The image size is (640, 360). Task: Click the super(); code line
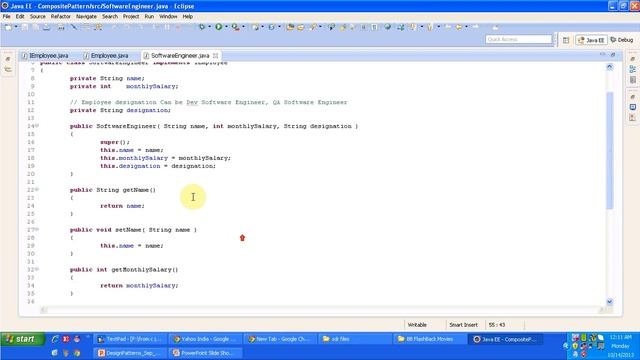tap(115, 142)
